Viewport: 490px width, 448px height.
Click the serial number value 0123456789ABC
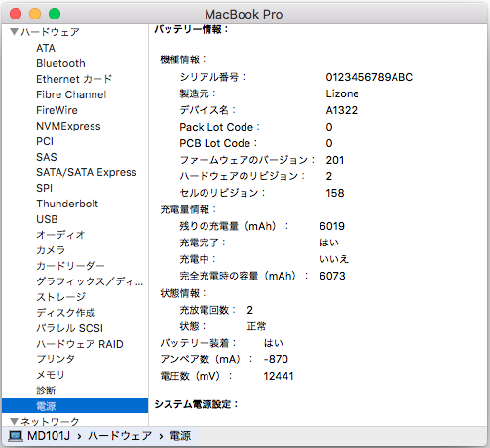pyautogui.click(x=369, y=77)
